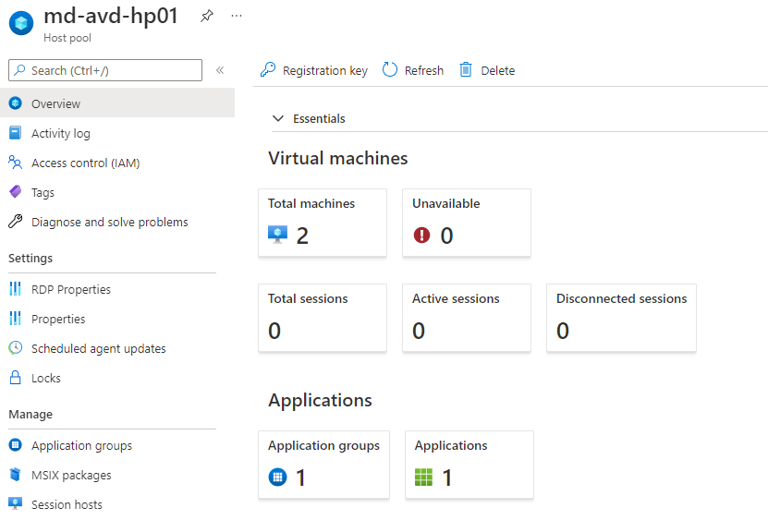Screen dimensions: 768x532
Task: Click the Tags icon in sidebar
Action: click(15, 192)
